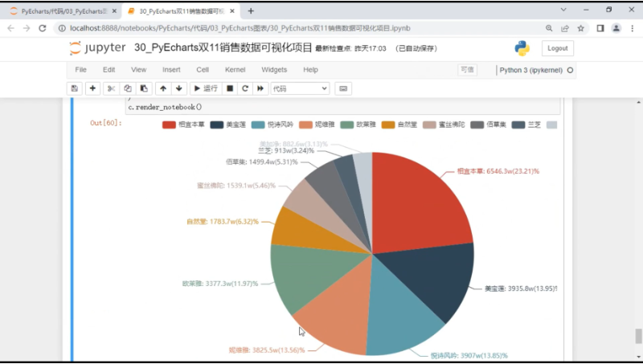This screenshot has height=364, width=643.
Task: Click the Jupyter logo
Action: 97,48
